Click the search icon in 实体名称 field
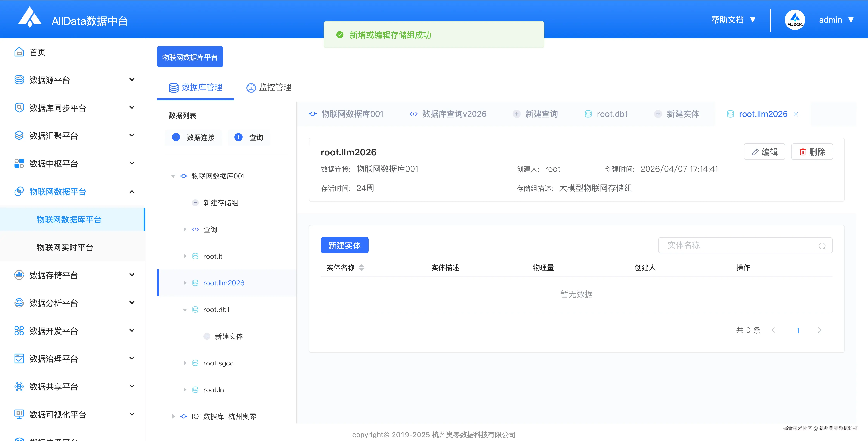The width and height of the screenshot is (868, 441). click(822, 246)
